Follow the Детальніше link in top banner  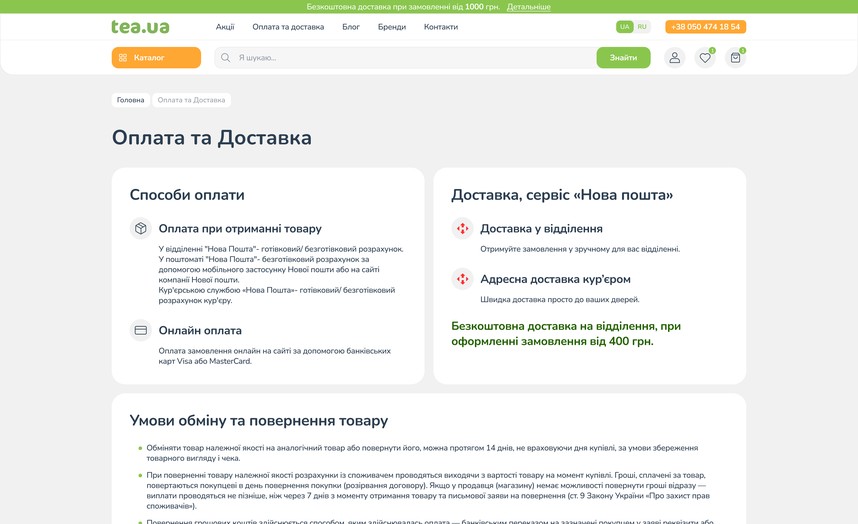click(x=529, y=7)
